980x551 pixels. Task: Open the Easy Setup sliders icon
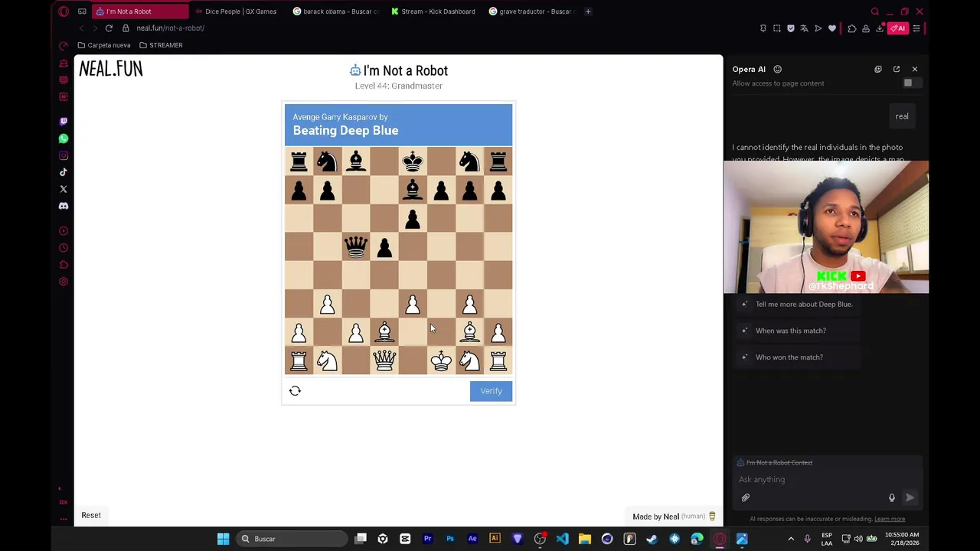tap(916, 28)
